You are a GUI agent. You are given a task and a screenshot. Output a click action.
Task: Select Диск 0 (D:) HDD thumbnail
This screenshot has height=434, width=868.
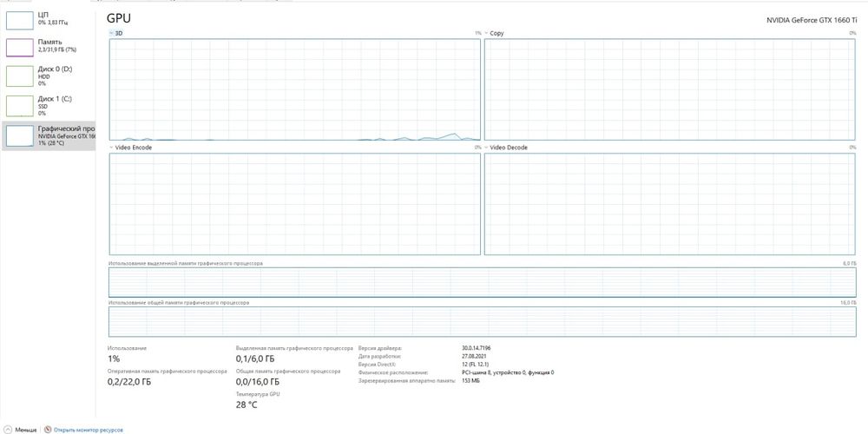click(19, 76)
